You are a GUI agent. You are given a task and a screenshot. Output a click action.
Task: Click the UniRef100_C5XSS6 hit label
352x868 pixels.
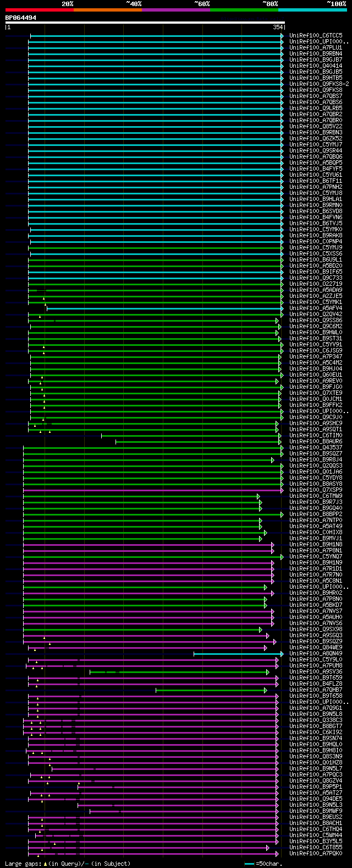tap(316, 253)
